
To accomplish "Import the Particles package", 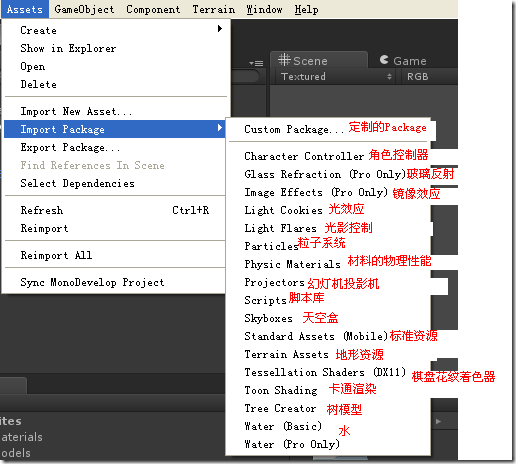I will pyautogui.click(x=328, y=246).
